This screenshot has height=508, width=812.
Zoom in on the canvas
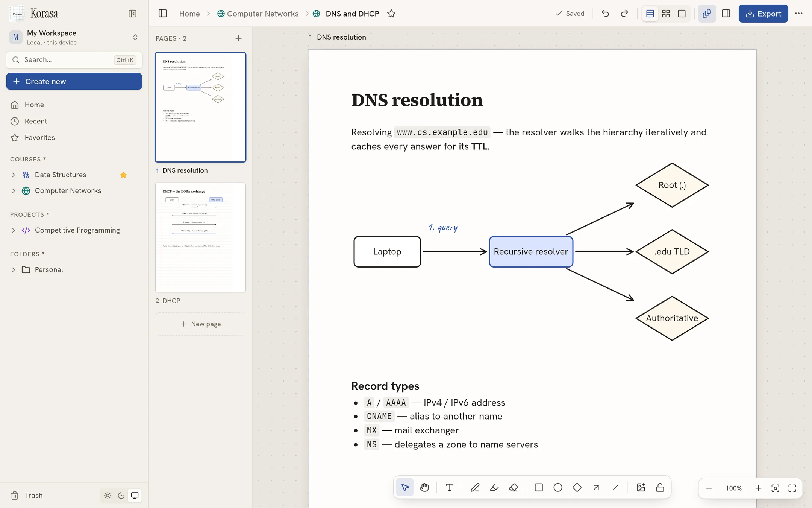(758, 488)
